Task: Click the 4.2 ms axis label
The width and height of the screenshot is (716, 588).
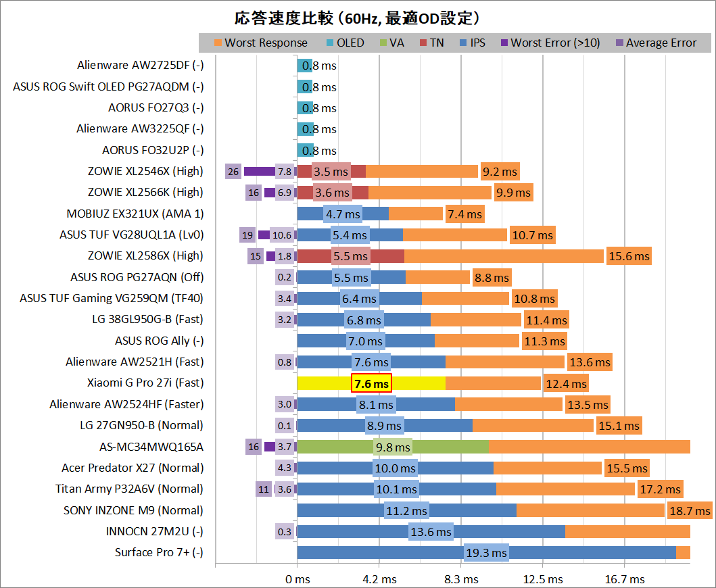Action: tap(379, 579)
